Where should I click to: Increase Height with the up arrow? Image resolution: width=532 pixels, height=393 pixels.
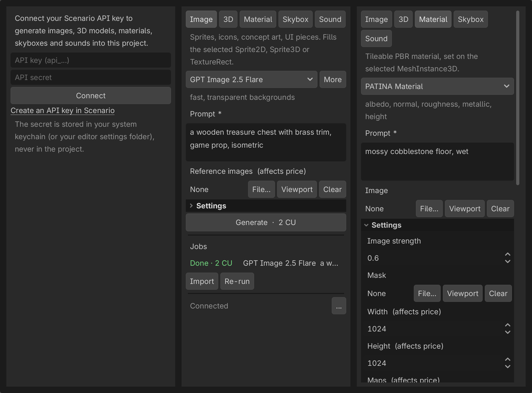tap(508, 359)
